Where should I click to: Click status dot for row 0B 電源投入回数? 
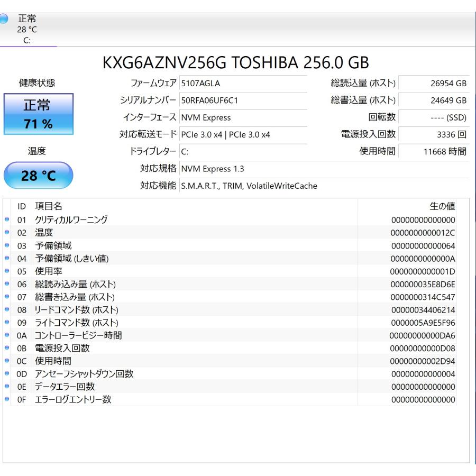coord(7,348)
